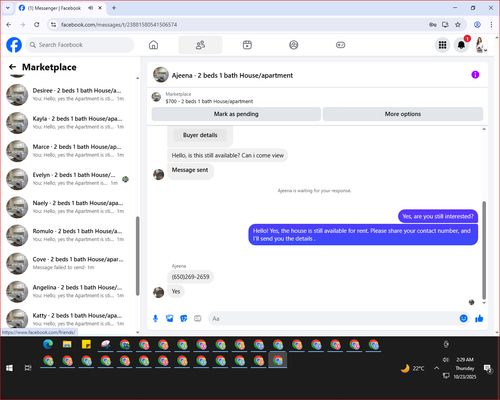The height and width of the screenshot is (400, 500).
Task: Click Ajeena's chat header name
Action: point(232,75)
